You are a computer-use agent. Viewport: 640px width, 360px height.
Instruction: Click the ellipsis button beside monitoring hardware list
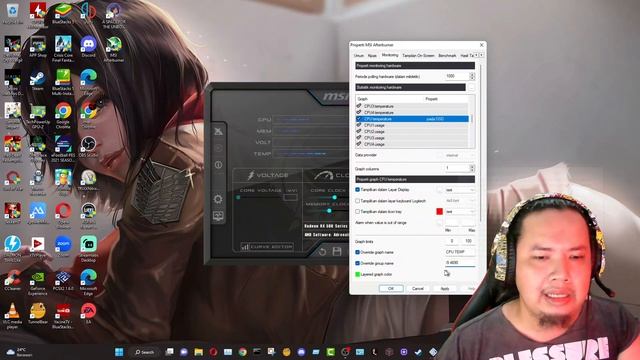pyautogui.click(x=471, y=87)
